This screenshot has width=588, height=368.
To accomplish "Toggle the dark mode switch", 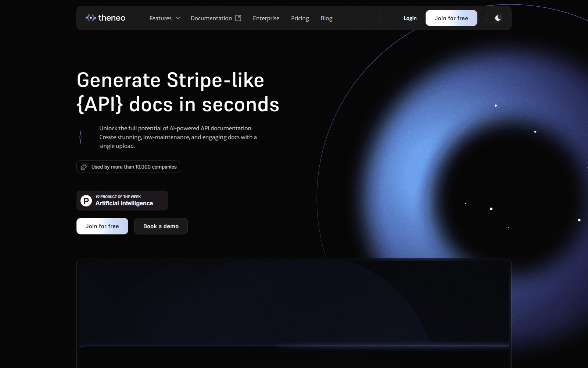I will click(x=494, y=18).
